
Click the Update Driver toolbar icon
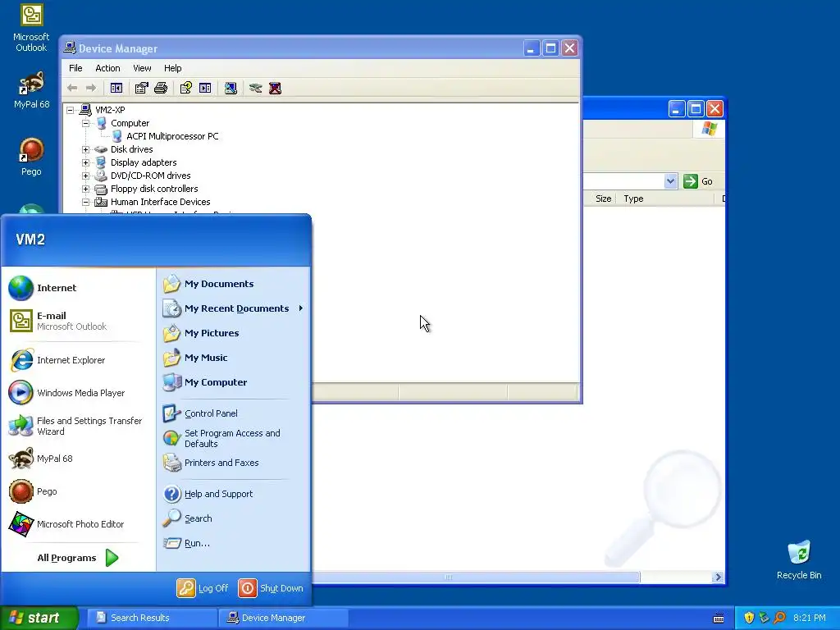[256, 88]
